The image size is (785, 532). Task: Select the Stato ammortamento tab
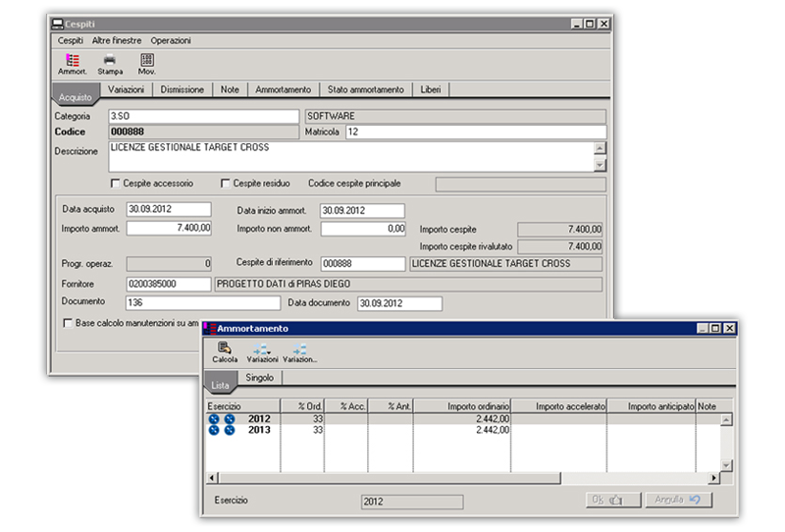[x=365, y=89]
